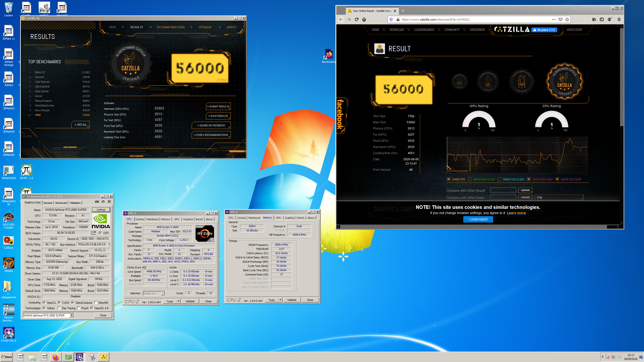This screenshot has width=644, height=362.
Task: Click the GPU-Z screenshot camera icon
Action: pyautogui.click(x=97, y=202)
